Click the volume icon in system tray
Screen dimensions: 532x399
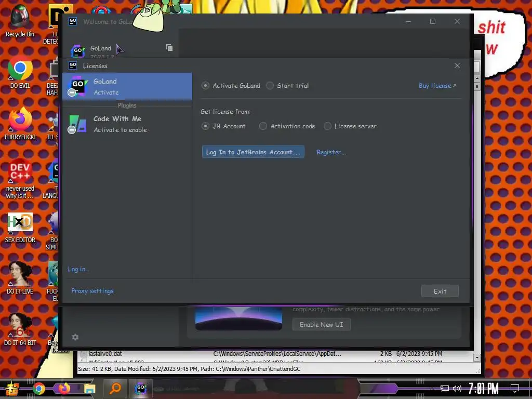tap(457, 389)
